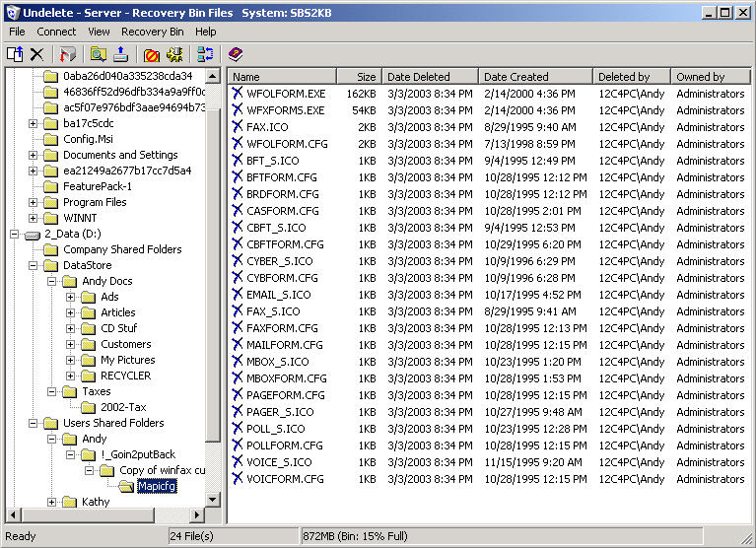Click the tree scrollbar up arrow
Viewport: 756px width, 548px height.
coord(213,76)
